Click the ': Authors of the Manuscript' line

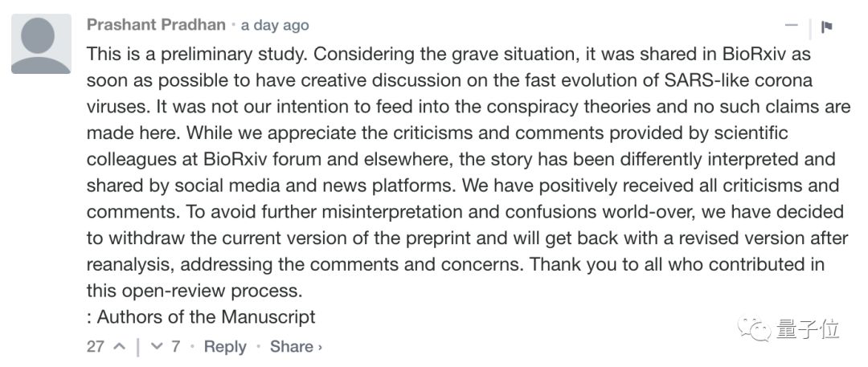pos(201,316)
